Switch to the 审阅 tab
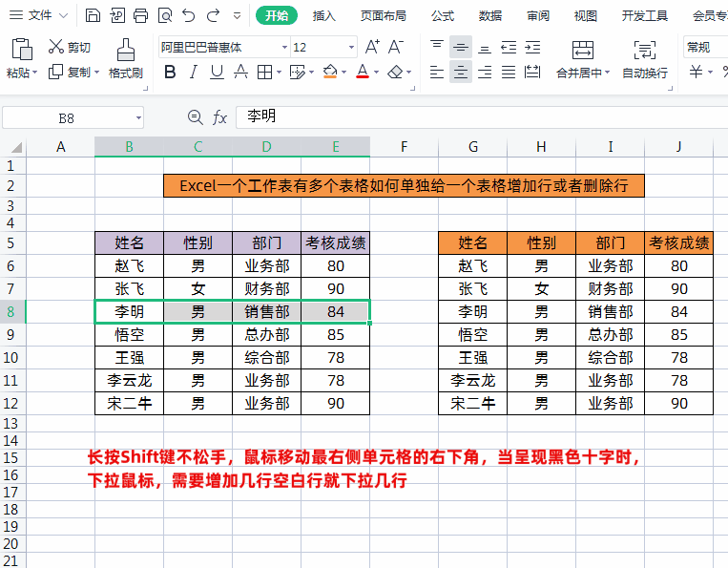 coord(538,16)
